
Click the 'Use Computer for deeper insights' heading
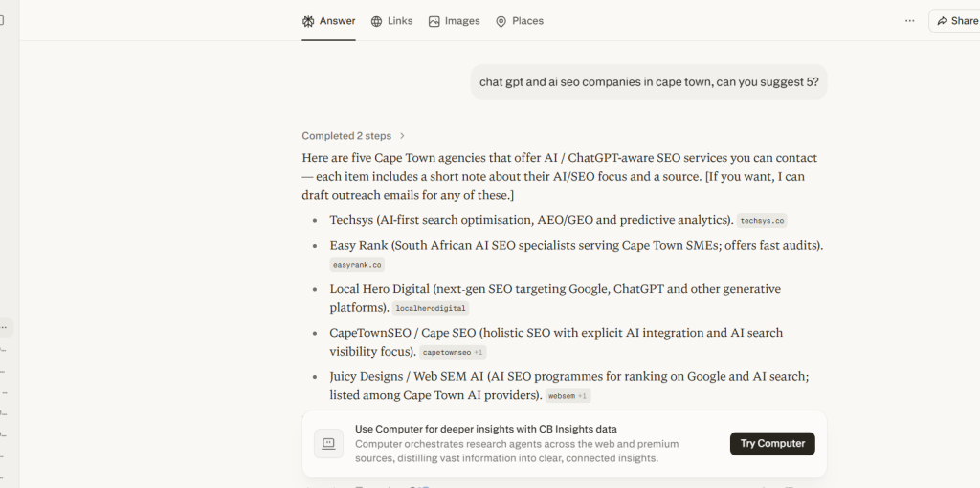point(485,430)
